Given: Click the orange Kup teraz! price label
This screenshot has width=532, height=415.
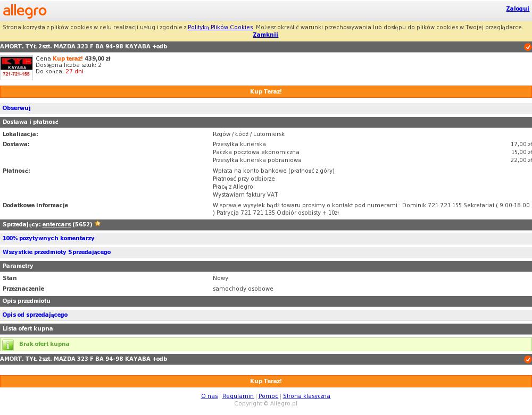Looking at the screenshot, I should (68, 58).
